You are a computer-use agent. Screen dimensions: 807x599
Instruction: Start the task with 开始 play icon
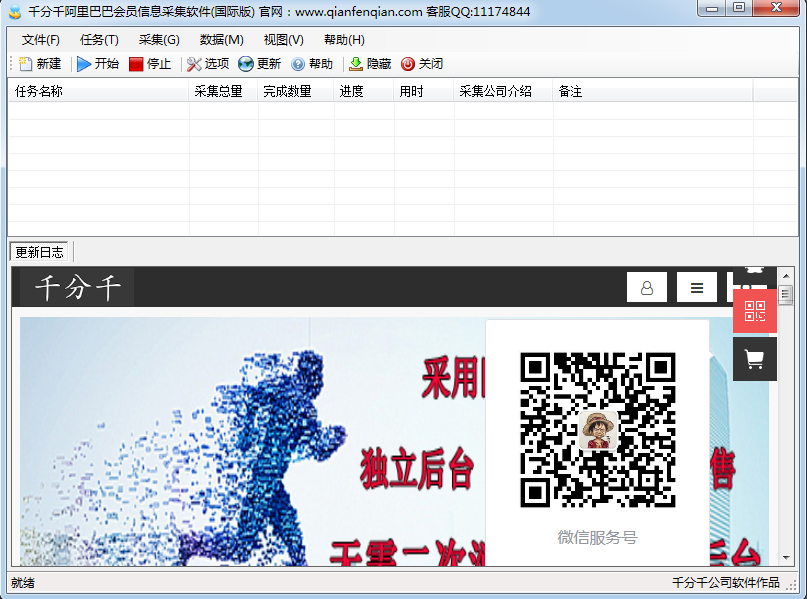click(x=84, y=64)
